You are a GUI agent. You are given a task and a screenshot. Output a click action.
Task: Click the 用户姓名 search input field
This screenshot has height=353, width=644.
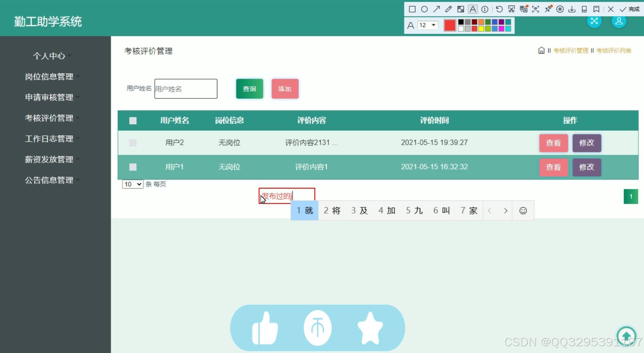[x=186, y=89]
